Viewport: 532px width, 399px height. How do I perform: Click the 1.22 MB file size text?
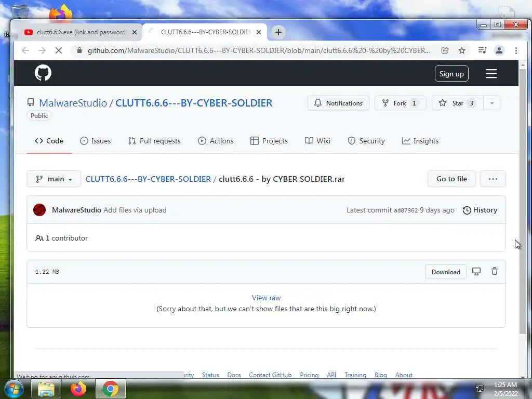pyautogui.click(x=47, y=272)
